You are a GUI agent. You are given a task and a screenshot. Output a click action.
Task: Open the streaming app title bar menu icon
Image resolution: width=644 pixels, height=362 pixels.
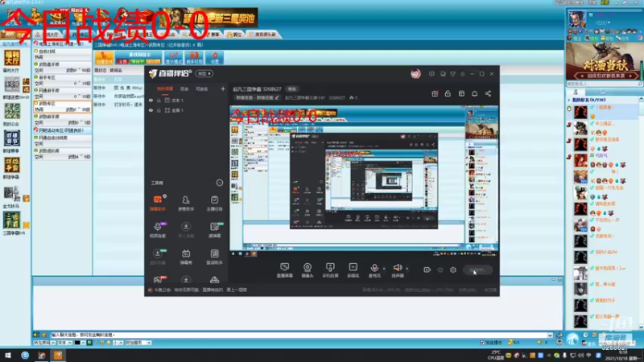tap(462, 74)
